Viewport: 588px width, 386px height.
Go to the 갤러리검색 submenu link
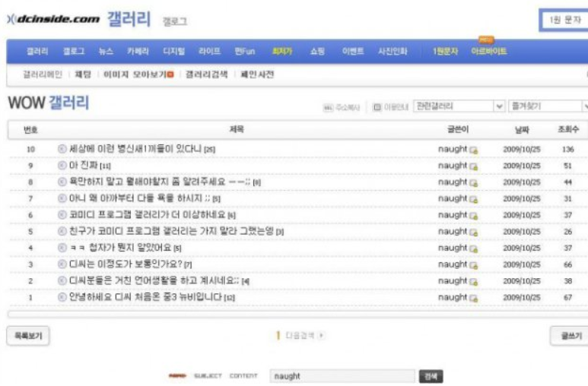click(x=207, y=74)
